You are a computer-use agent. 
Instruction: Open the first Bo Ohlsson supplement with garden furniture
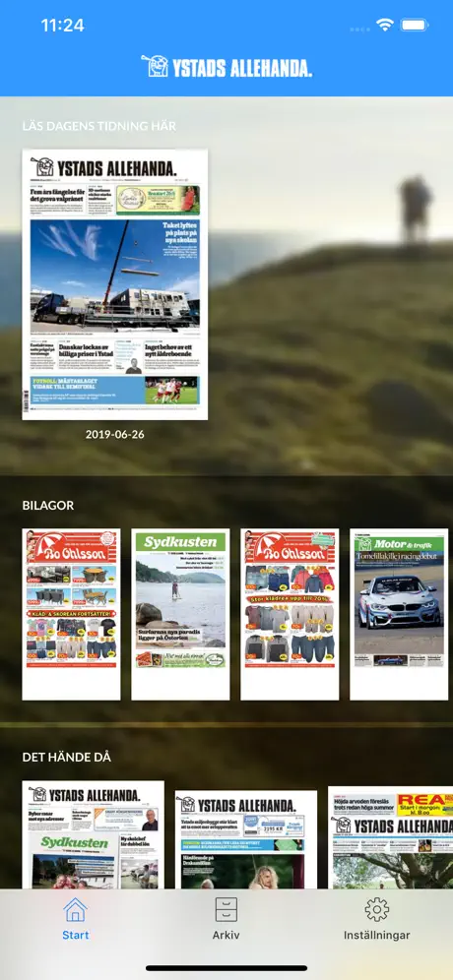(x=71, y=614)
